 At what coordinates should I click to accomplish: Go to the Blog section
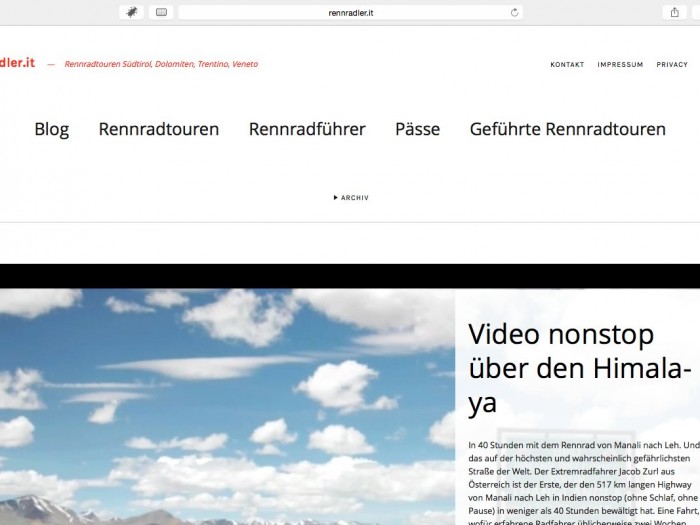coord(52,129)
